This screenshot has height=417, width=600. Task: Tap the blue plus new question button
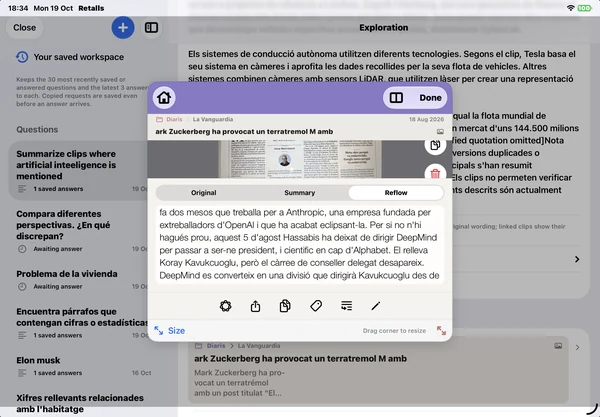click(123, 28)
